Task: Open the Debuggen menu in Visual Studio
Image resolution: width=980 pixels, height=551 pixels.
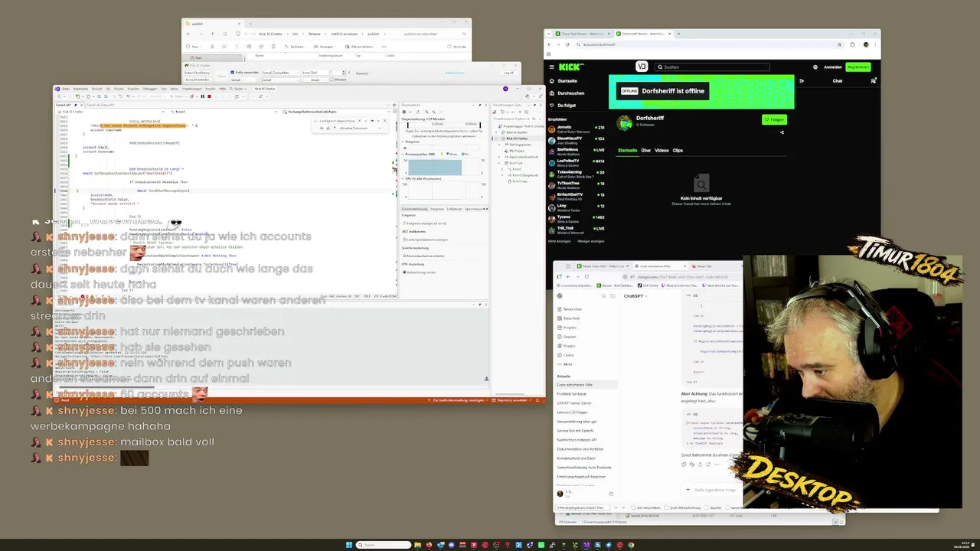Action: click(150, 89)
